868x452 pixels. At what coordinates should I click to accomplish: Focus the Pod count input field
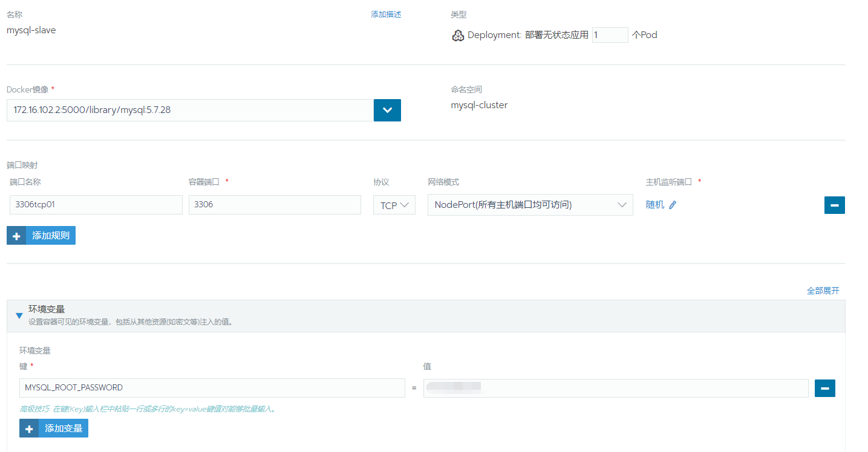610,35
